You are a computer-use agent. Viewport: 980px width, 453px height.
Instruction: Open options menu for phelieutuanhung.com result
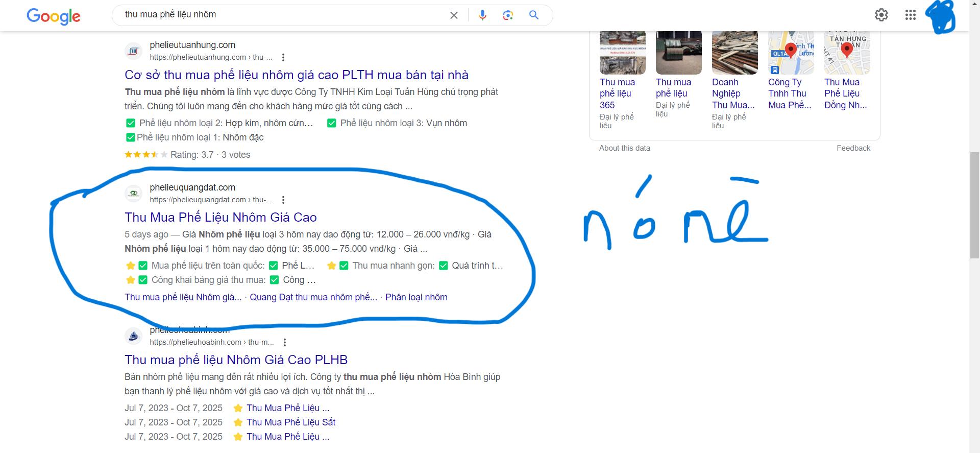(x=283, y=57)
